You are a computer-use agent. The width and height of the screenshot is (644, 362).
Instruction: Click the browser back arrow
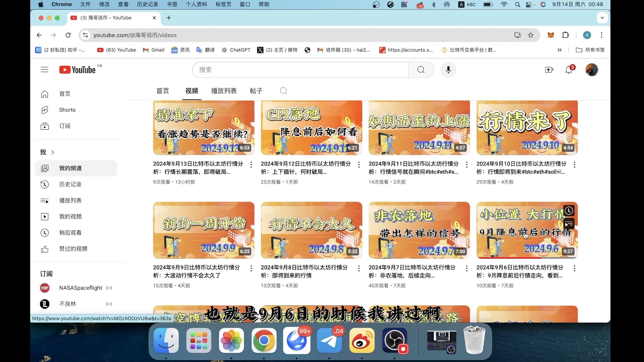[x=39, y=35]
